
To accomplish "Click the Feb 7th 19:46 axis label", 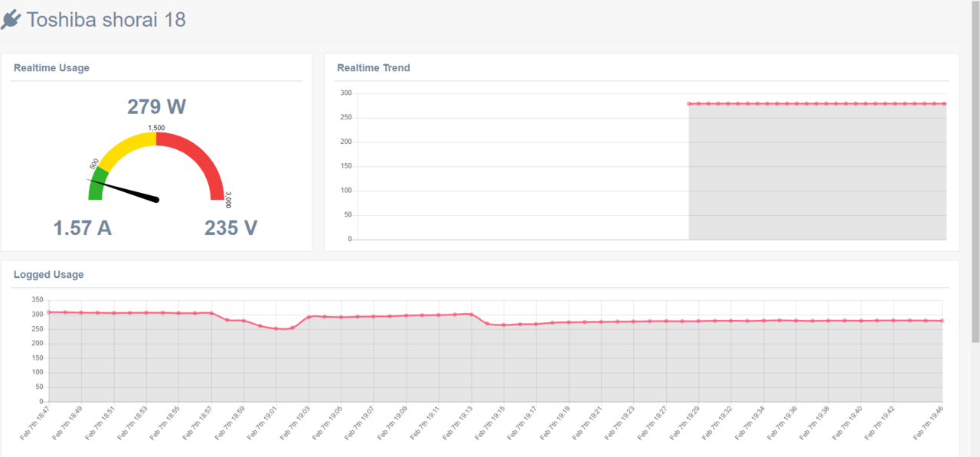I will point(929,423).
